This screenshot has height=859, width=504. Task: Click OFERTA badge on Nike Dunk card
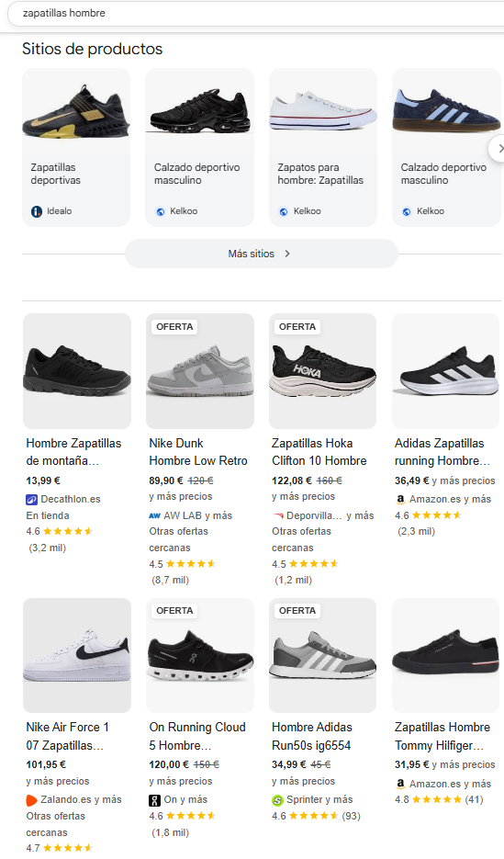click(x=174, y=326)
